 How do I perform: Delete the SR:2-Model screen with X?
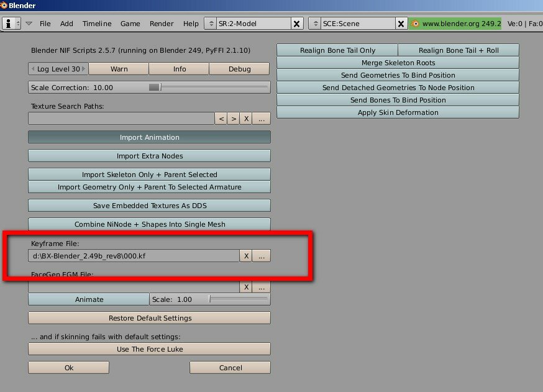tap(297, 24)
